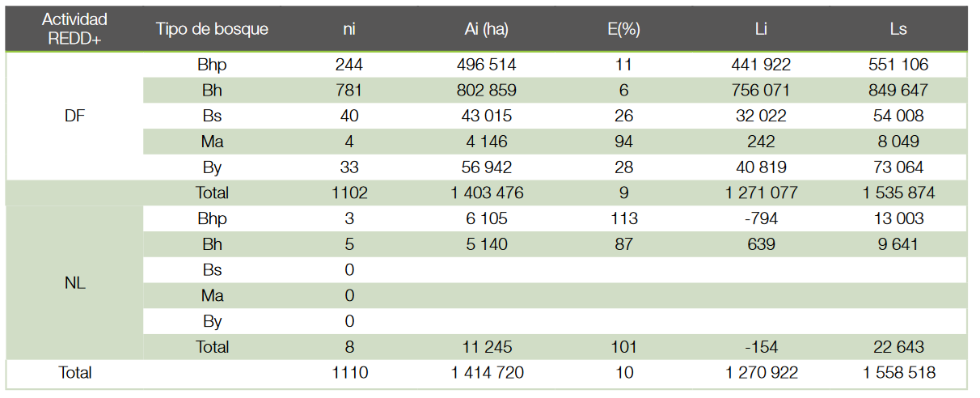The image size is (980, 398).
Task: Click the DF activity row label
Action: tap(74, 116)
